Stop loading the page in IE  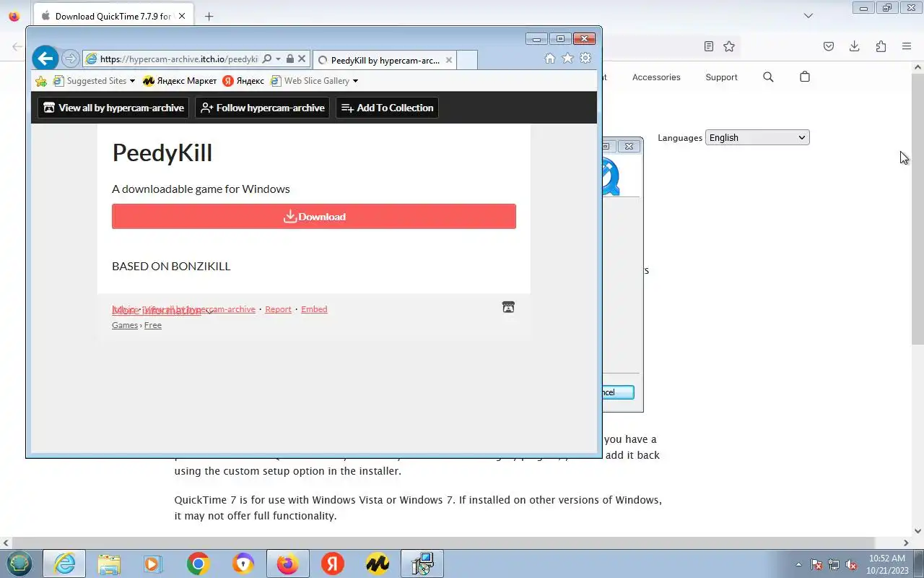coord(302,59)
